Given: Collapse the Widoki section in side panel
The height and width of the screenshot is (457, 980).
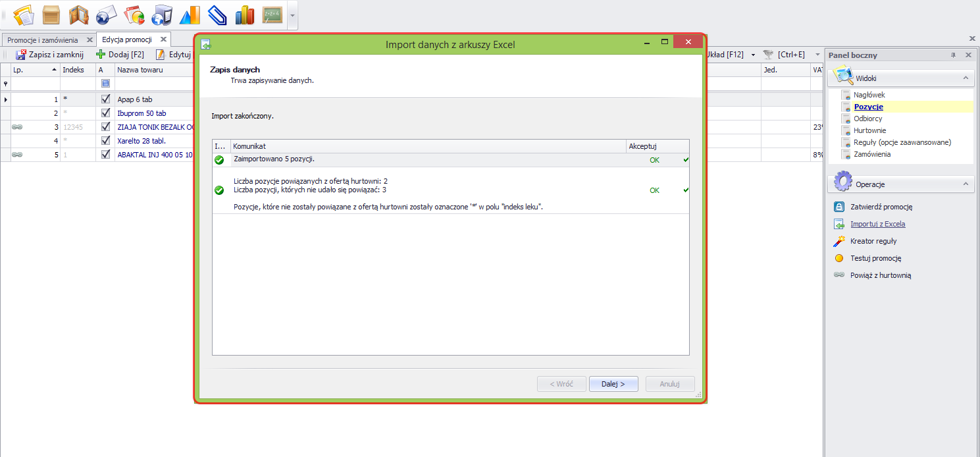Looking at the screenshot, I should click(966, 78).
